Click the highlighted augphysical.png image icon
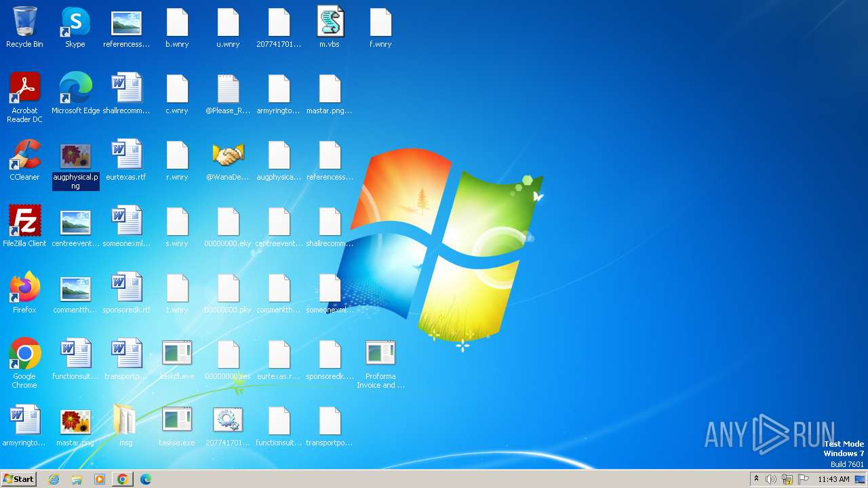Image resolution: width=868 pixels, height=488 pixels. pyautogui.click(x=75, y=165)
